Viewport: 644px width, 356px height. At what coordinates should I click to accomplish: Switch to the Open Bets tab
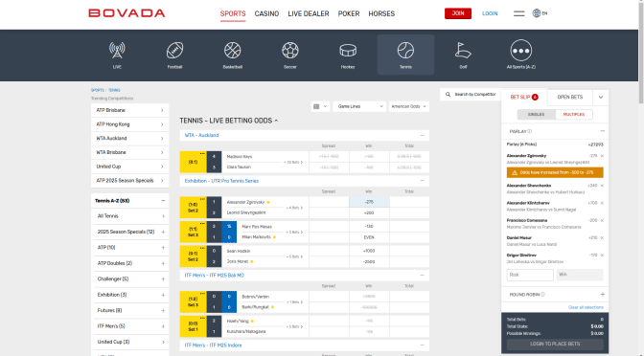click(570, 98)
